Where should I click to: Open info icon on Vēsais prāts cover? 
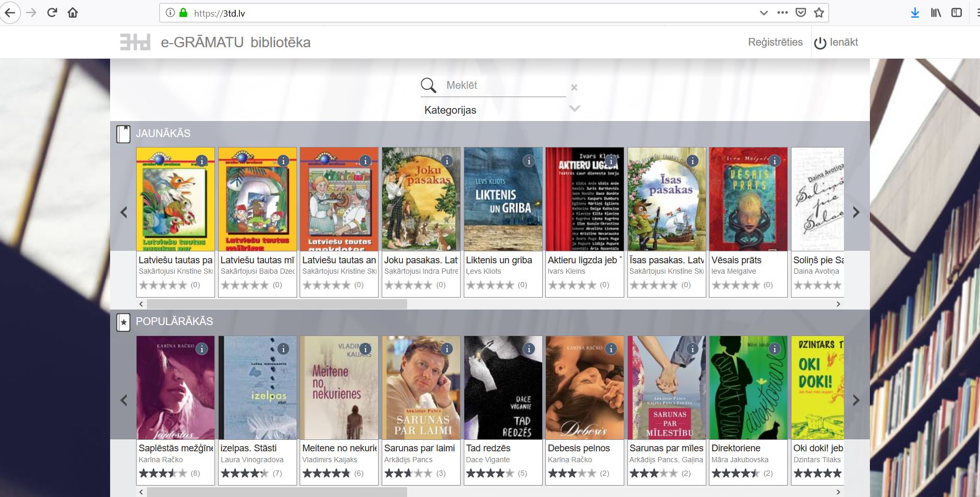click(774, 161)
